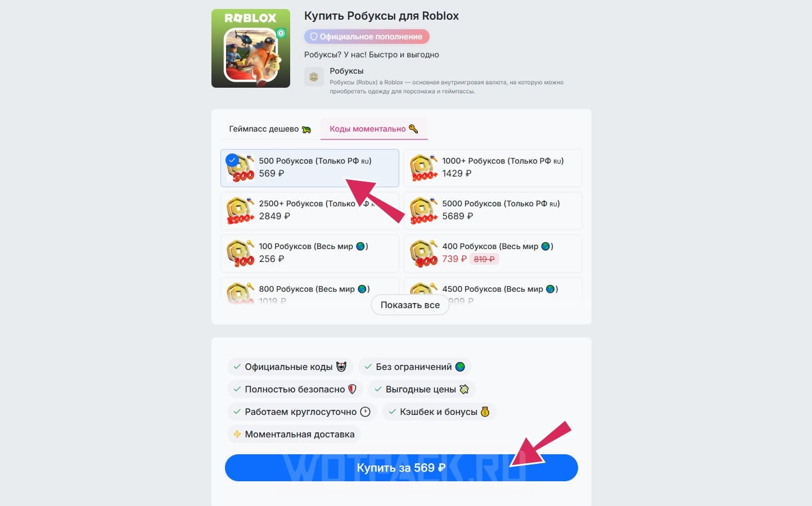Open the Коды моментально tab
Image resolution: width=812 pixels, height=506 pixels.
tap(374, 129)
